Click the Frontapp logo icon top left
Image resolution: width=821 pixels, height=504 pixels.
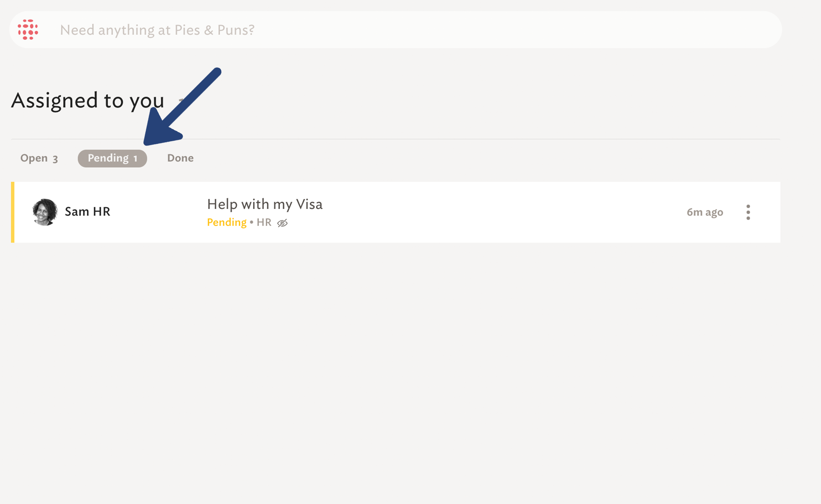tap(28, 29)
